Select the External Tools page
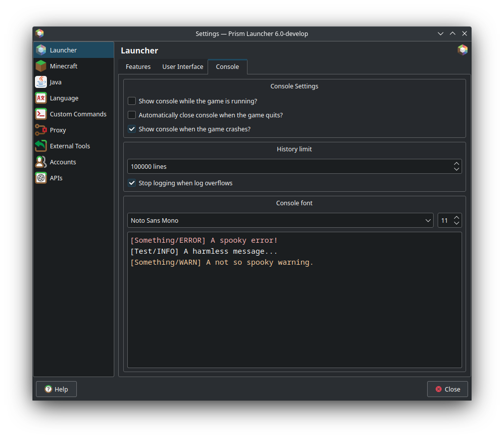 74,146
